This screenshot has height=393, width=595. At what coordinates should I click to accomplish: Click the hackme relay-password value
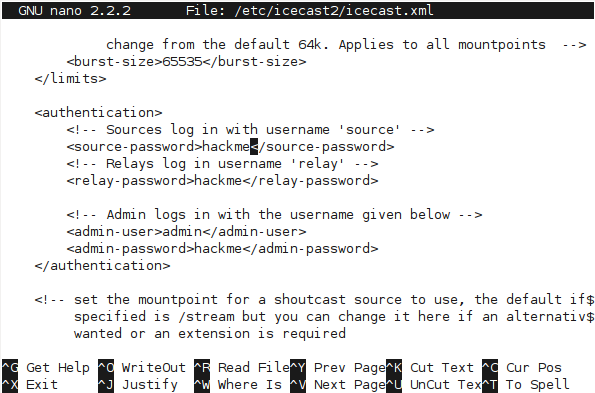click(x=218, y=181)
